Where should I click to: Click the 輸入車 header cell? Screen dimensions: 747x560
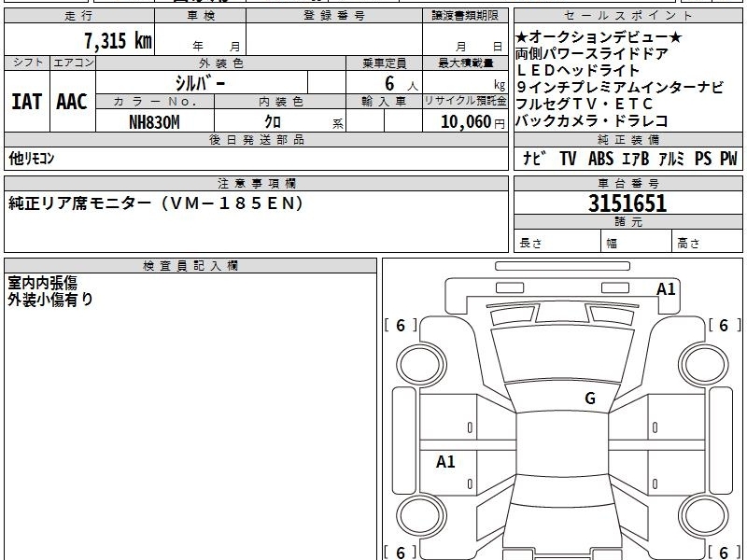click(384, 102)
